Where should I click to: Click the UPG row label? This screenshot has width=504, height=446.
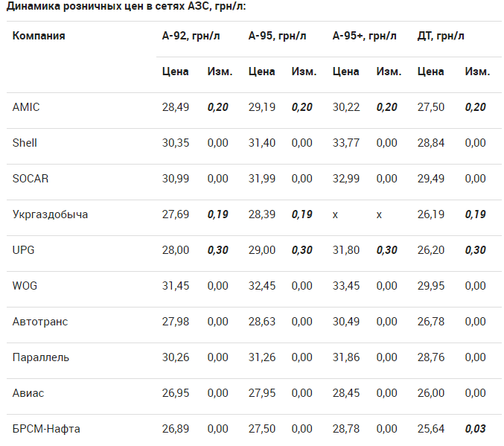[x=24, y=250]
